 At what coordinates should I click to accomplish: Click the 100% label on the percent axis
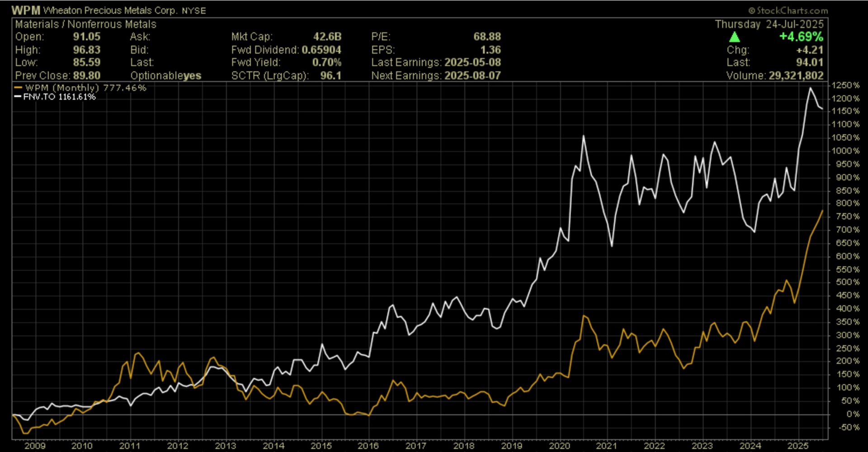[x=847, y=388]
